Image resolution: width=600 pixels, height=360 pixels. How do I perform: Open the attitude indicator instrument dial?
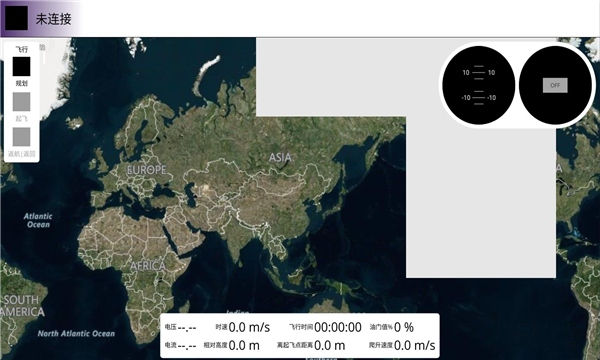478,85
